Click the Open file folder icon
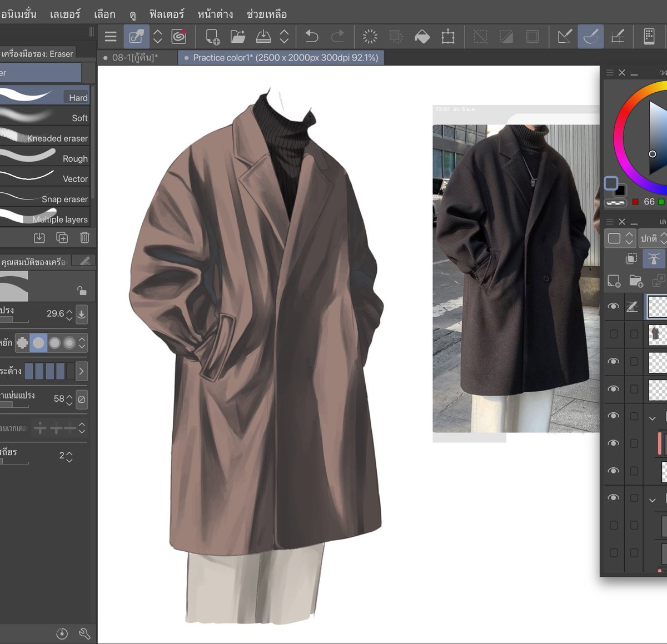The height and width of the screenshot is (644, 667). pyautogui.click(x=238, y=37)
